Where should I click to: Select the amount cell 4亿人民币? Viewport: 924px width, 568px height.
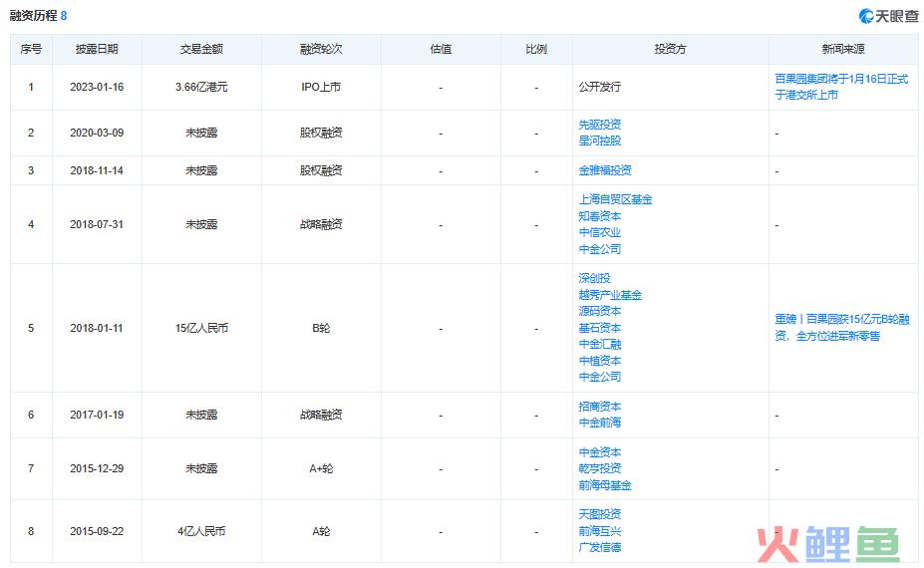pyautogui.click(x=201, y=531)
